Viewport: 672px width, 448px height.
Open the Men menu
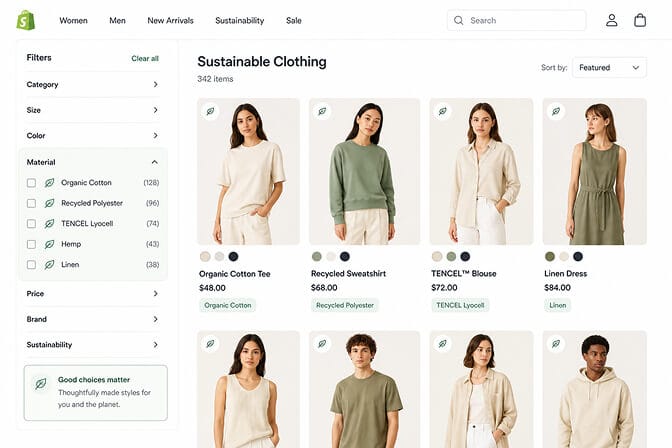[x=117, y=21]
